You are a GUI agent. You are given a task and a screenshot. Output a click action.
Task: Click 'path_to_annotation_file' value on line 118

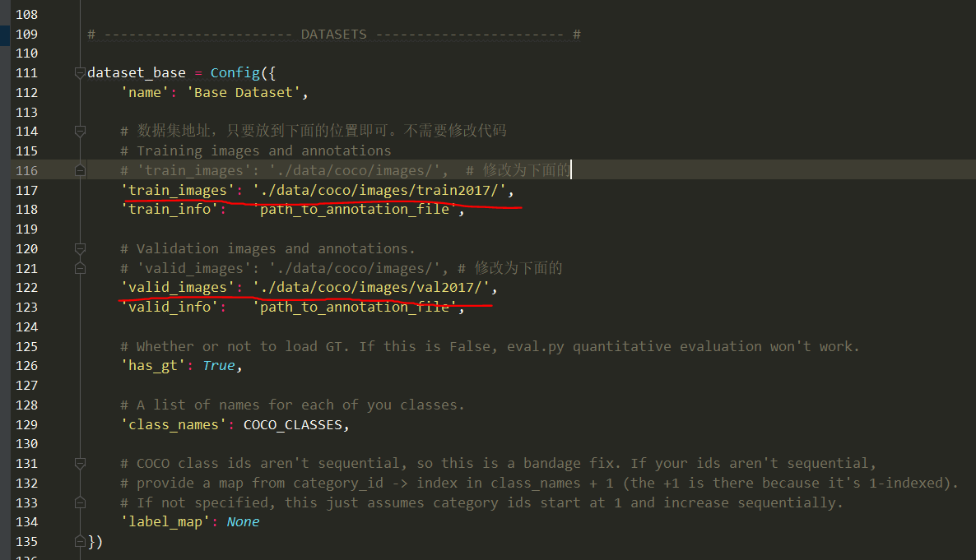[x=355, y=210]
